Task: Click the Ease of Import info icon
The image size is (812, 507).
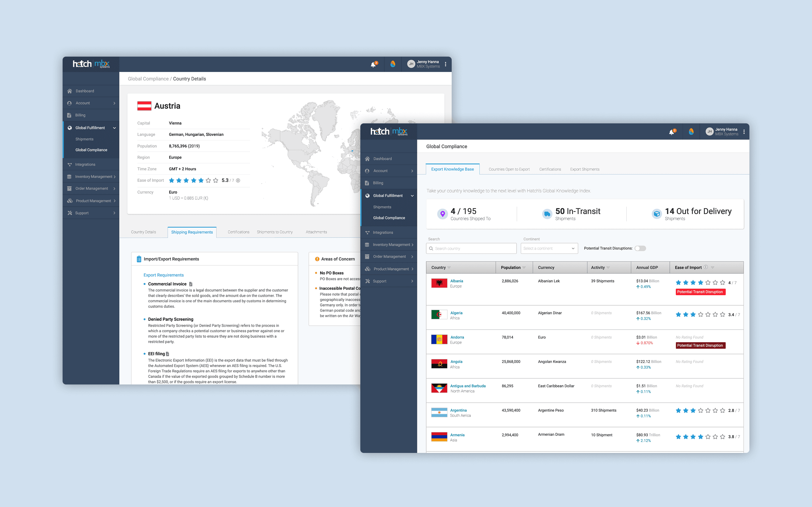Action: [706, 267]
